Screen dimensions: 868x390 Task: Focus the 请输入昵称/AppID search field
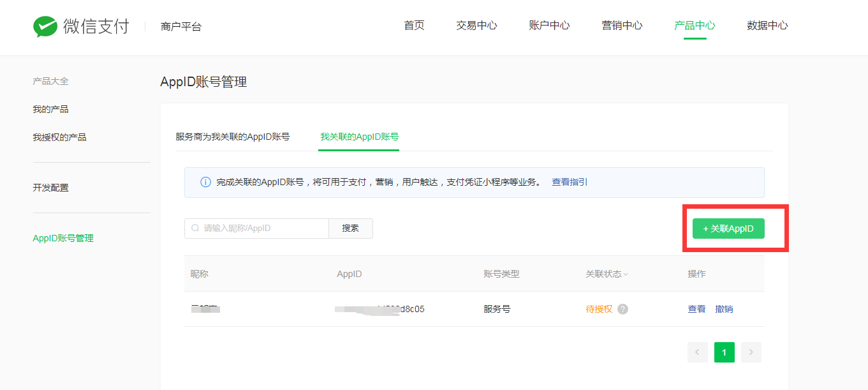pyautogui.click(x=256, y=229)
